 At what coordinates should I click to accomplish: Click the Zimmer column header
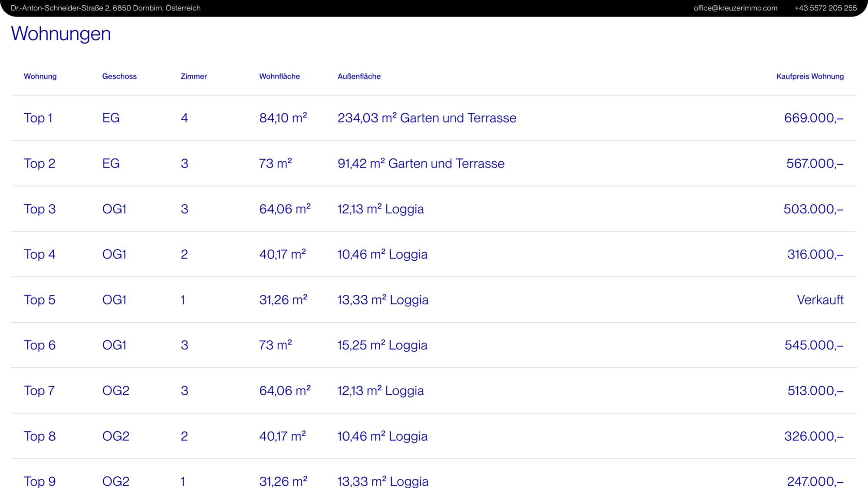(194, 76)
